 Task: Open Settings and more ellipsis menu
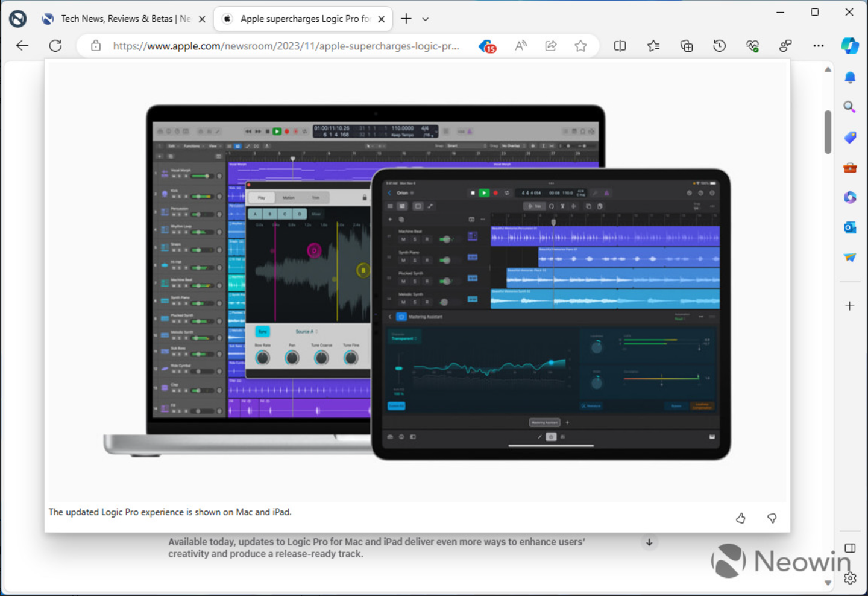[x=818, y=46]
